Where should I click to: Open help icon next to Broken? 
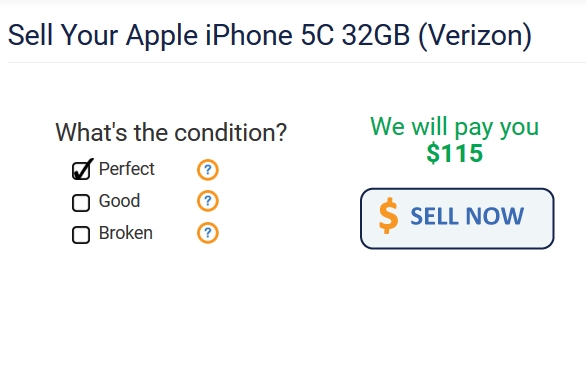(x=208, y=233)
